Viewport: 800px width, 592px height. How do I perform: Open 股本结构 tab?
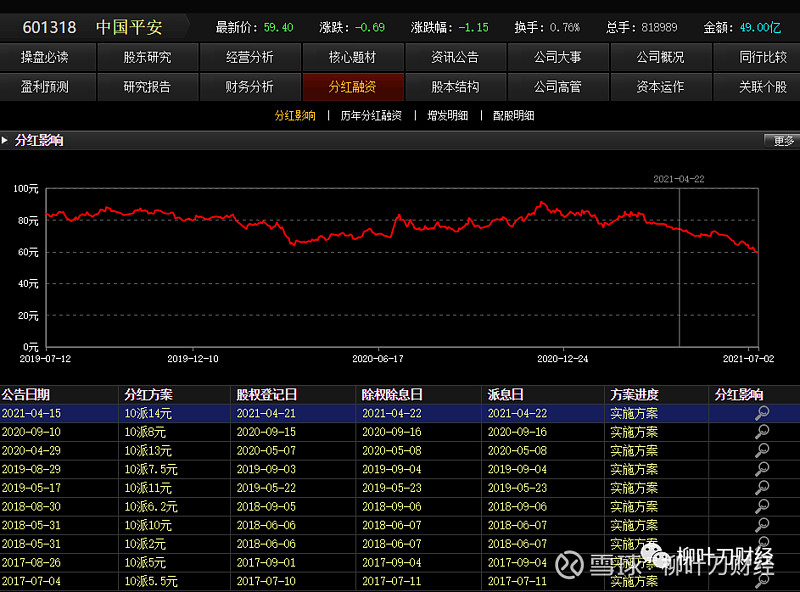pos(456,87)
